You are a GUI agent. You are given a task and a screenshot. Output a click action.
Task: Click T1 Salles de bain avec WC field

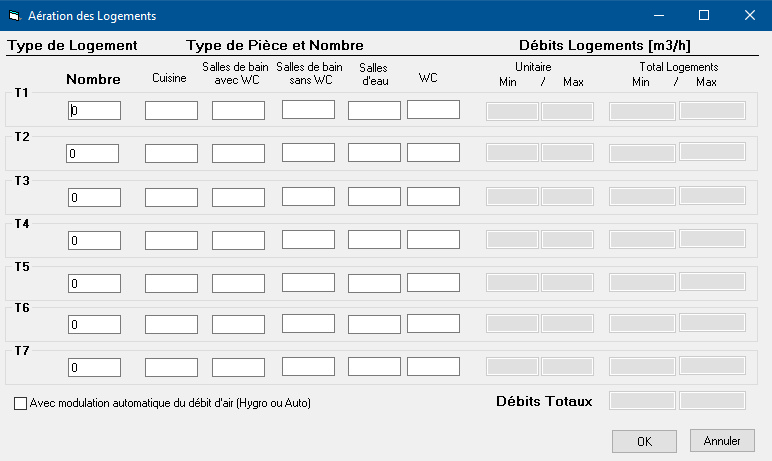(x=238, y=111)
